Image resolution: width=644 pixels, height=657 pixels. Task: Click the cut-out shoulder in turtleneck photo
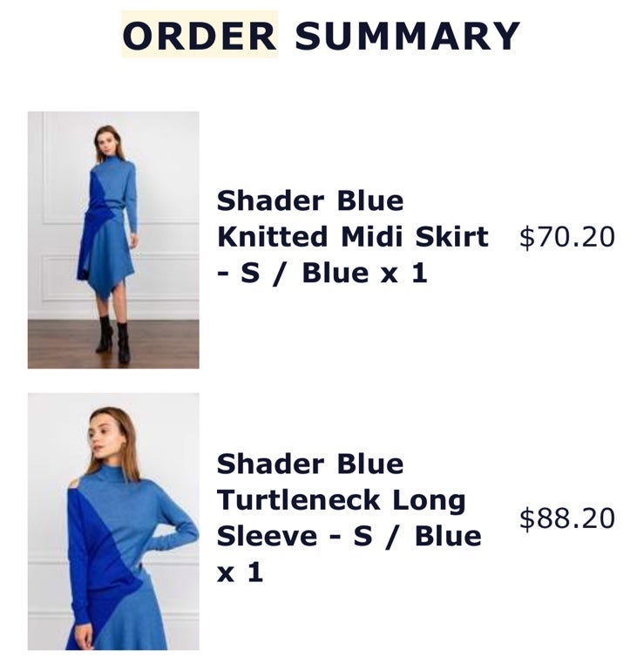[73, 484]
